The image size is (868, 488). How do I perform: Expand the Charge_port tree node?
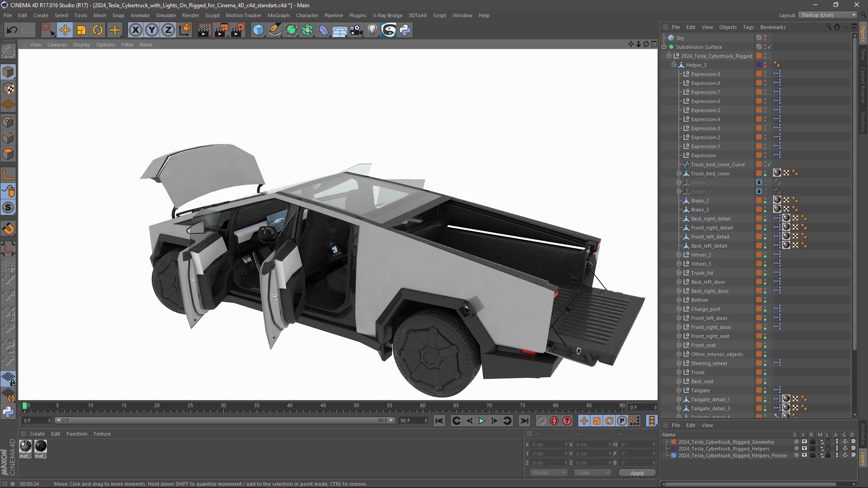coord(679,309)
